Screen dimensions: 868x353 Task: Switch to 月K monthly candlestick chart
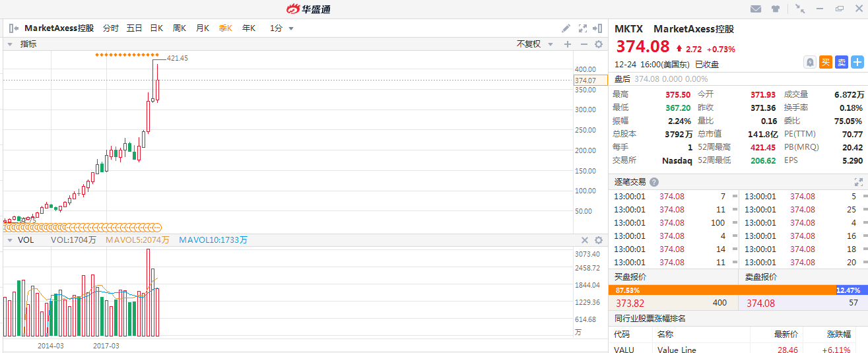[x=202, y=28]
